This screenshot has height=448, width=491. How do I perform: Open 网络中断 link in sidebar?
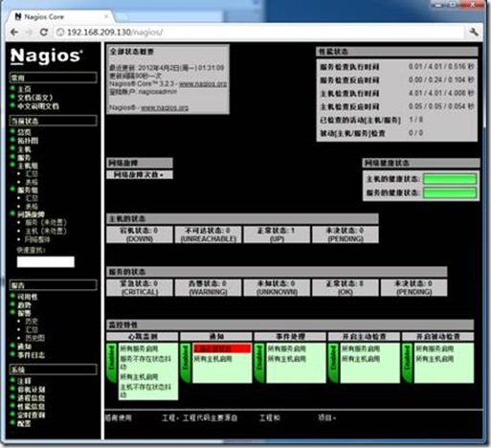click(x=37, y=239)
